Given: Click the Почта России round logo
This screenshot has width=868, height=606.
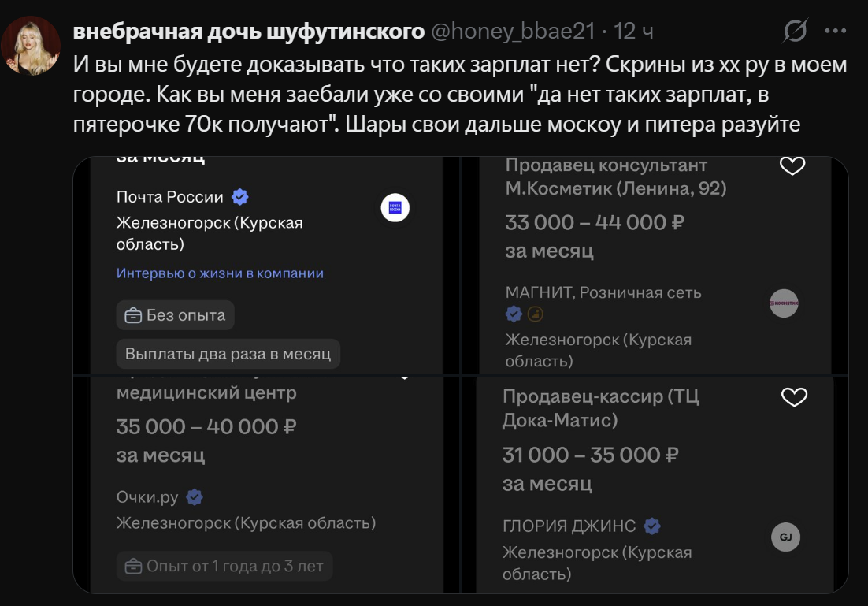Looking at the screenshot, I should 395,207.
